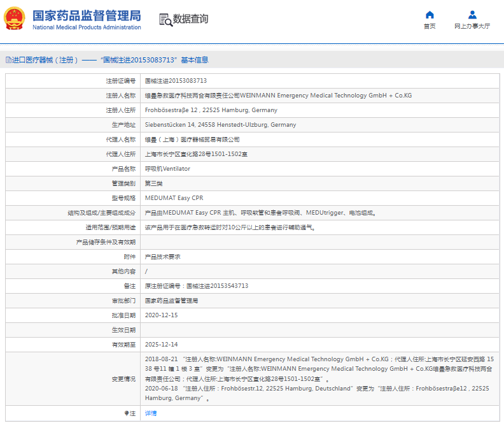Click the 原注册证编号 remark value
This screenshot has height=423, width=504.
click(197, 286)
